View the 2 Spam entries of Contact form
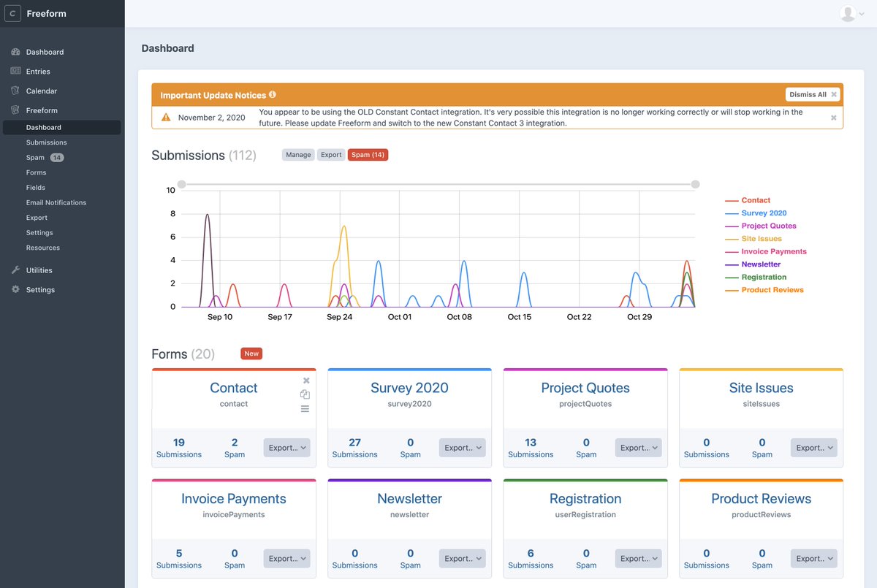The image size is (877, 588). coord(235,448)
